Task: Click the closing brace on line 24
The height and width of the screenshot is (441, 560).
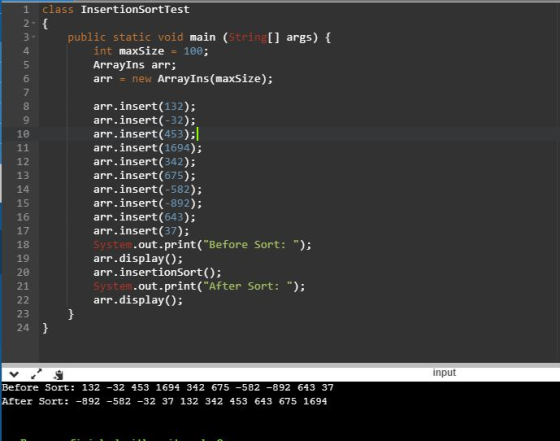Action: tap(45, 328)
